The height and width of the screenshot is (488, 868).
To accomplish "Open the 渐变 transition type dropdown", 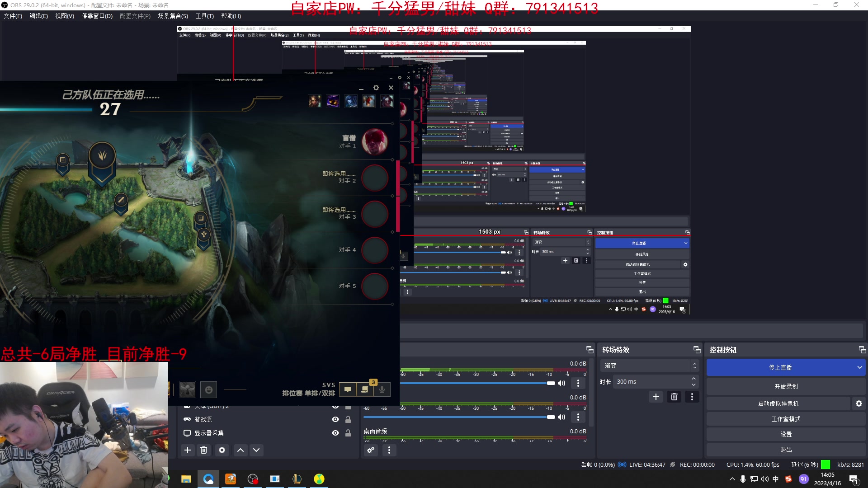I will pyautogui.click(x=650, y=366).
